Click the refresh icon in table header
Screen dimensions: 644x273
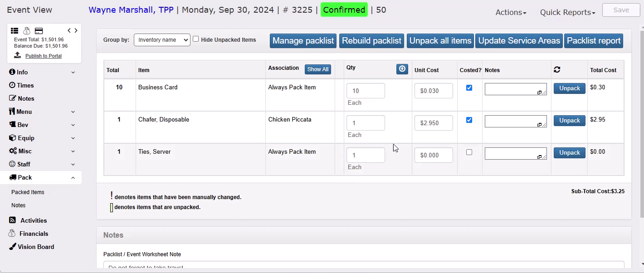click(x=557, y=69)
